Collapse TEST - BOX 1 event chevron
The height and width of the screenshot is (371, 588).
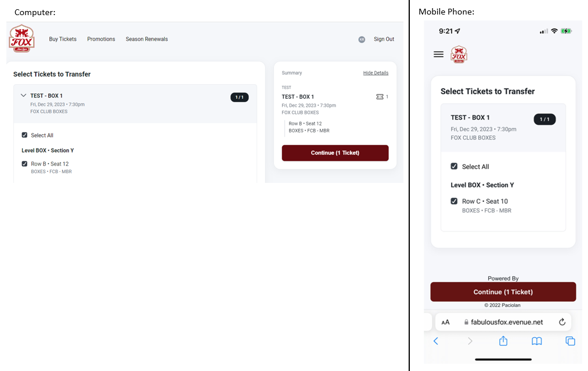(23, 96)
